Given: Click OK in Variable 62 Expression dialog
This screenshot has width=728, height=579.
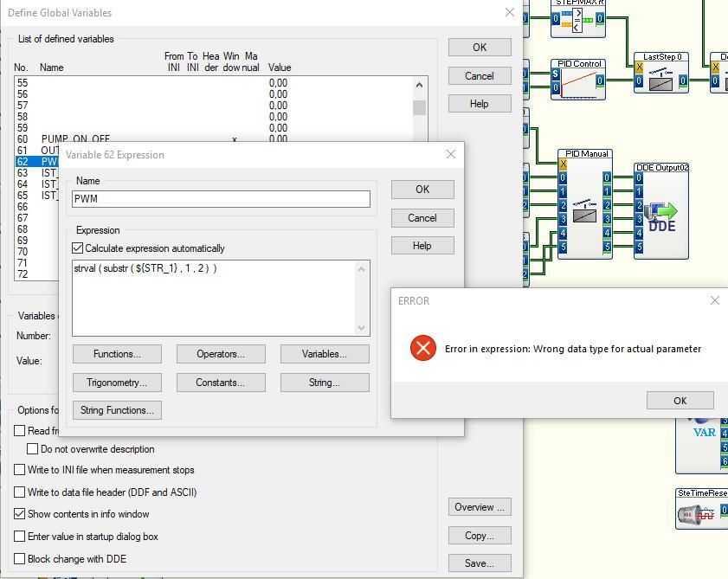Looking at the screenshot, I should [422, 190].
